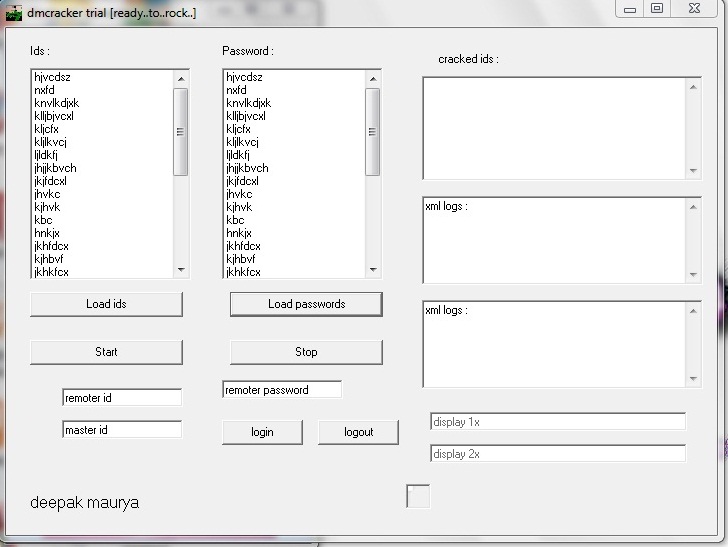Start the cracking process
The image size is (728, 547).
point(106,352)
